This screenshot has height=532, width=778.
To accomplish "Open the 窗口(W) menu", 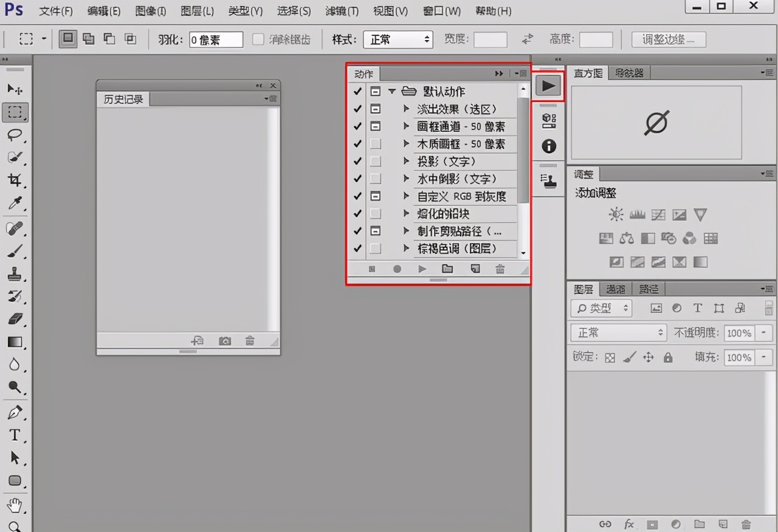I will pos(442,11).
